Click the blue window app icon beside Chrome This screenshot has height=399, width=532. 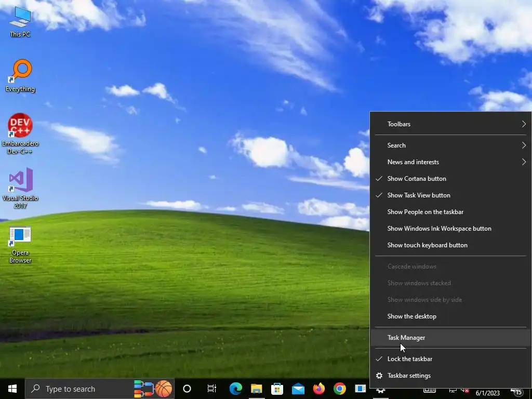pos(360,389)
